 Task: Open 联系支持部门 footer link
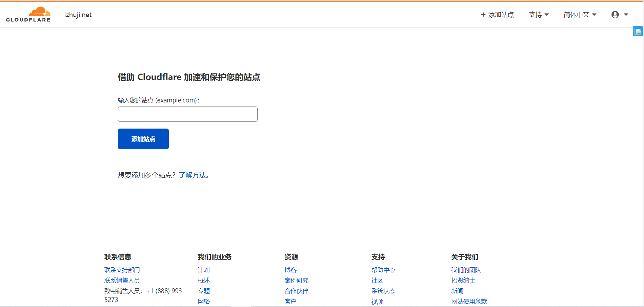(122, 270)
